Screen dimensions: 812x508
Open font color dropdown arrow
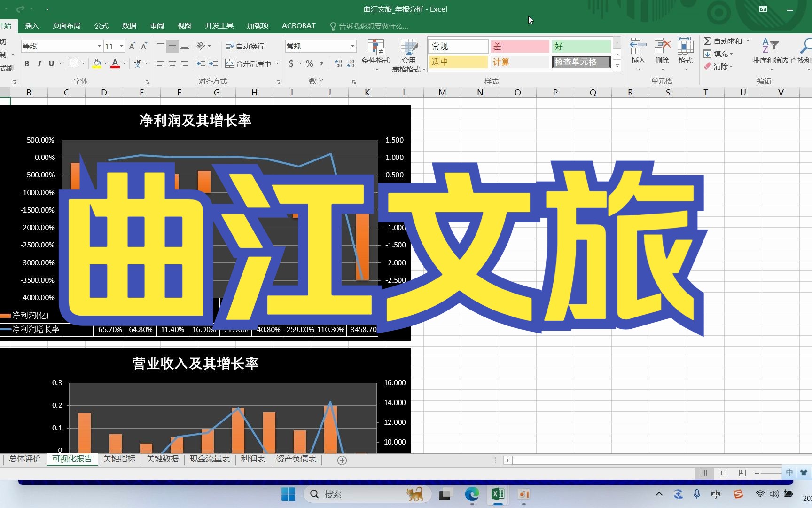pos(124,63)
